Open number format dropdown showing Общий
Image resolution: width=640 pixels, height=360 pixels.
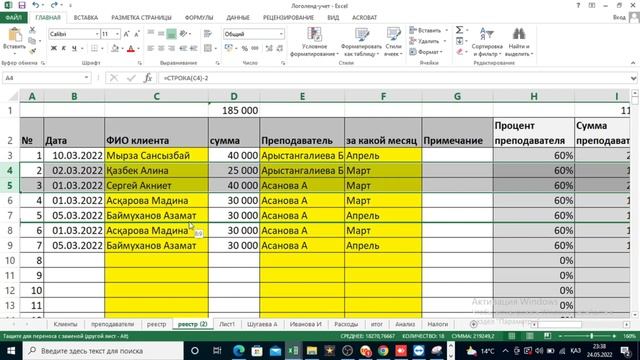[281, 34]
